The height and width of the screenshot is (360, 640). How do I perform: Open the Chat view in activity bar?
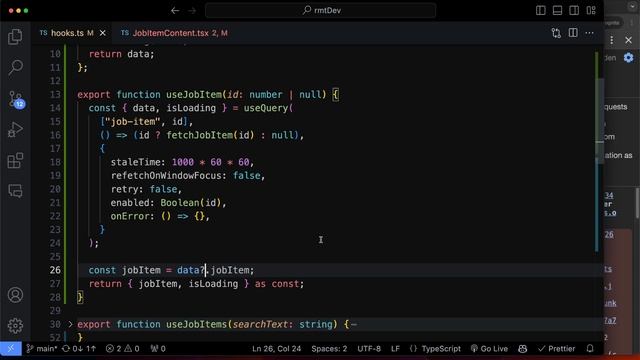point(15,191)
